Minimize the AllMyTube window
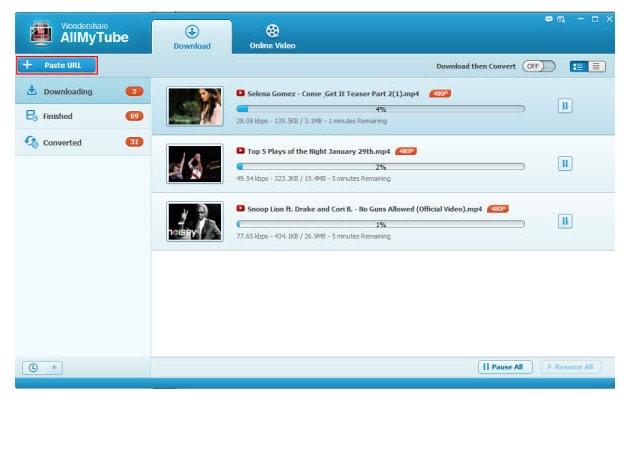The width and height of the screenshot is (635, 470). [x=581, y=19]
